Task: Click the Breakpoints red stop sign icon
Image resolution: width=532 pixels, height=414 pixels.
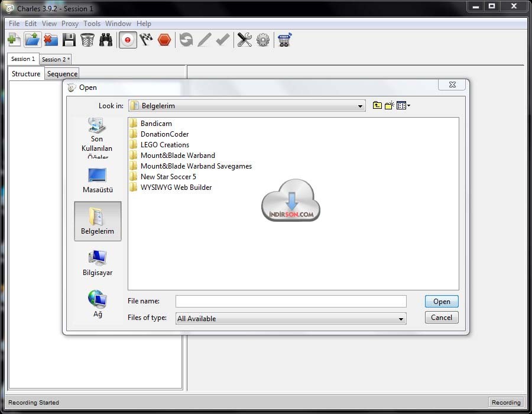Action: pyautogui.click(x=164, y=40)
